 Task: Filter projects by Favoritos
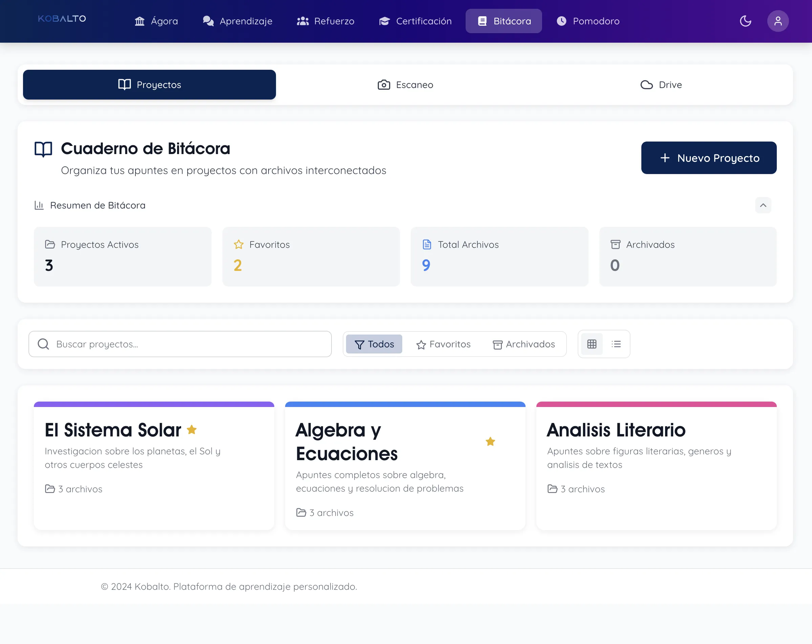point(443,344)
